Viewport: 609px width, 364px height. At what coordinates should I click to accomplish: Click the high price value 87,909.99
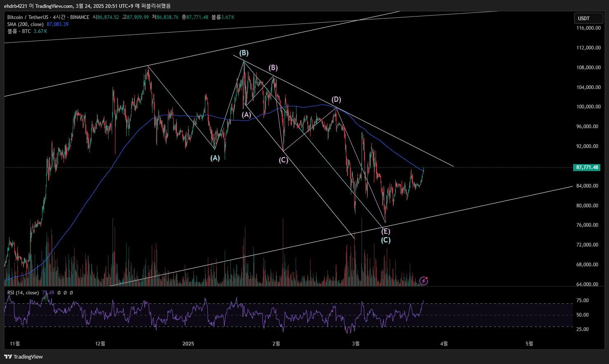[138, 17]
